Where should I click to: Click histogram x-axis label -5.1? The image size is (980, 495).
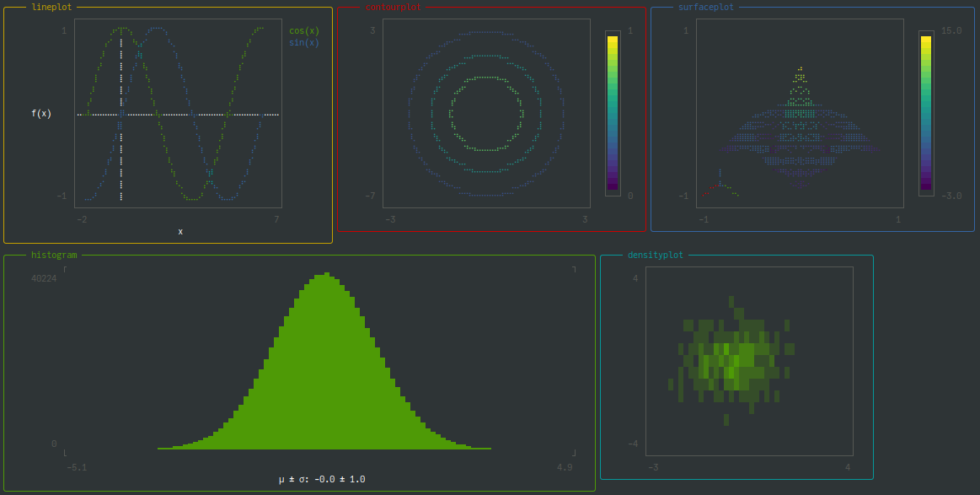pyautogui.click(x=76, y=467)
